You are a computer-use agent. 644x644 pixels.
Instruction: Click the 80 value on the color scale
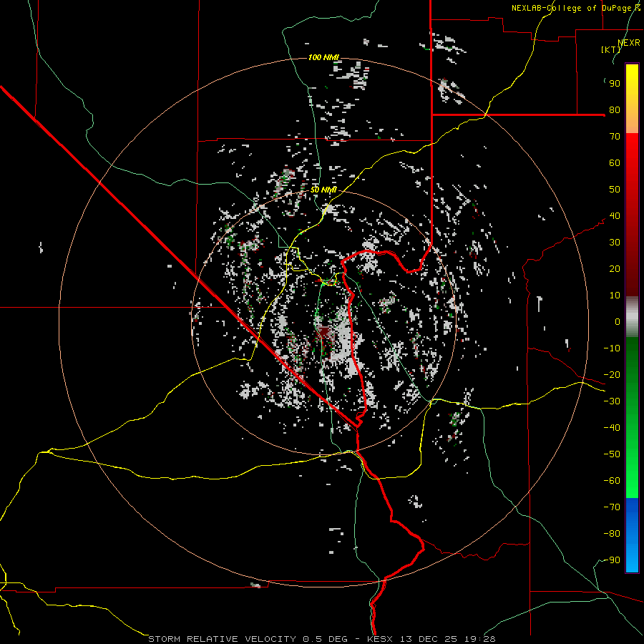tap(615, 110)
